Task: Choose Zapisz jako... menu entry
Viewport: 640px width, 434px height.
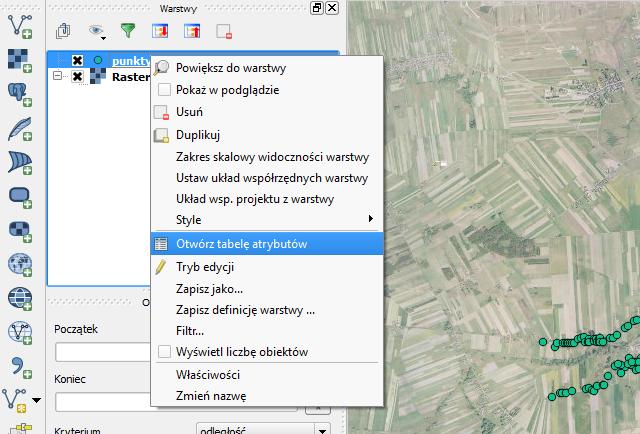Action: (x=267, y=289)
